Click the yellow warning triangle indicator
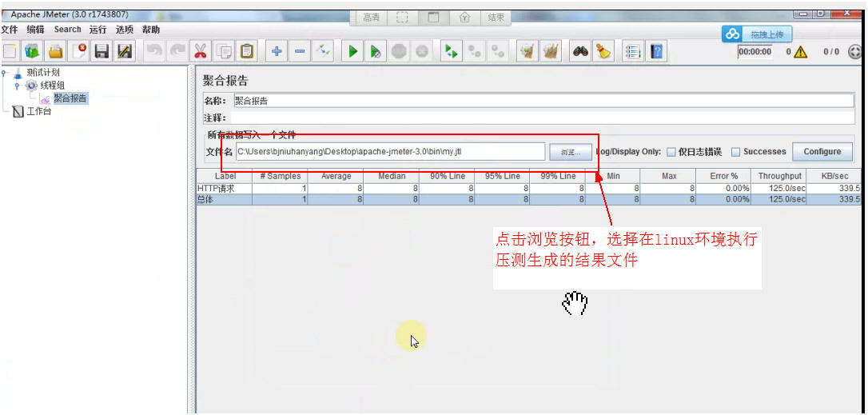 (801, 52)
